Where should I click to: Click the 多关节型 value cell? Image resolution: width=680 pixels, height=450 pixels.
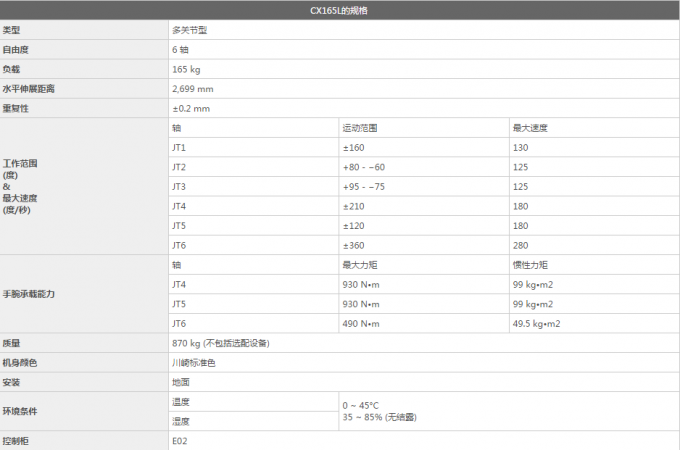coord(189,30)
